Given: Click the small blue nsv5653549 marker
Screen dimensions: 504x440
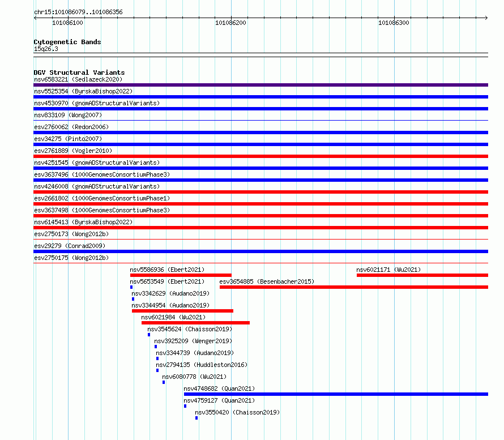Looking at the screenshot, I should pyautogui.click(x=131, y=287).
